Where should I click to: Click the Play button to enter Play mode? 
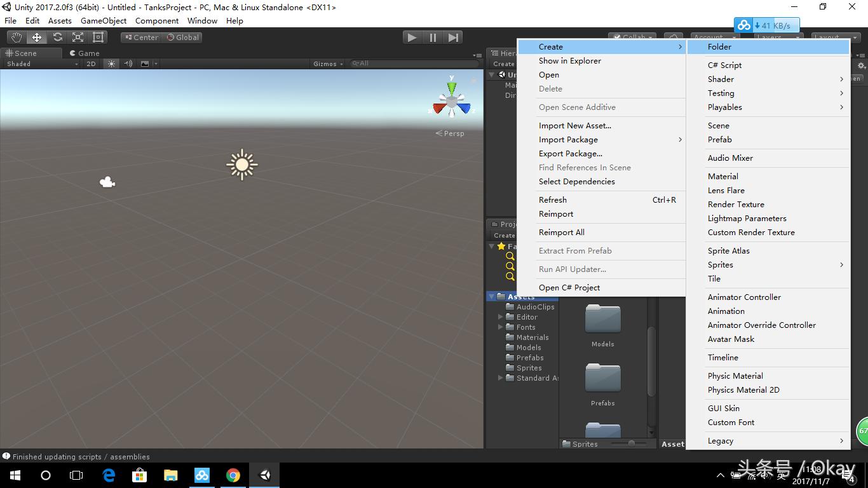point(412,37)
